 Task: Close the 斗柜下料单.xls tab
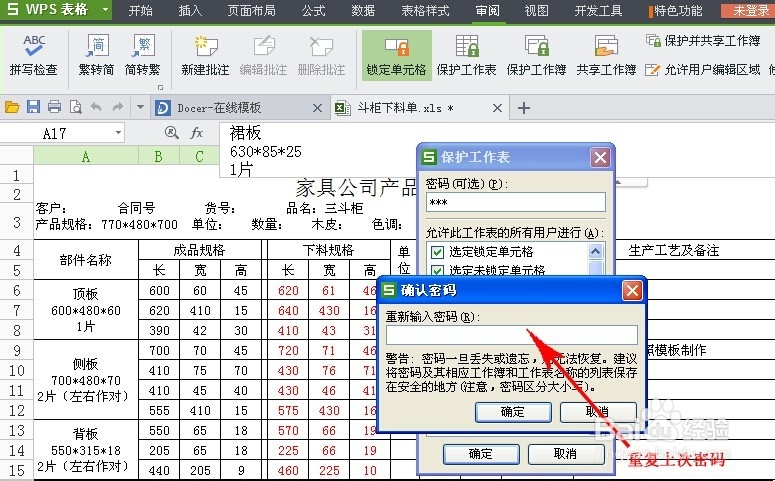point(497,108)
